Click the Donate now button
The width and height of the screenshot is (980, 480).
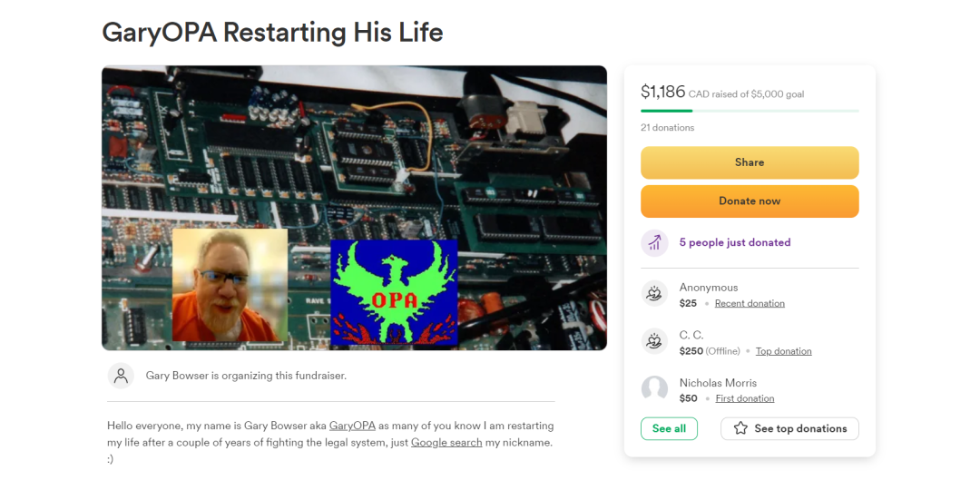click(x=750, y=201)
